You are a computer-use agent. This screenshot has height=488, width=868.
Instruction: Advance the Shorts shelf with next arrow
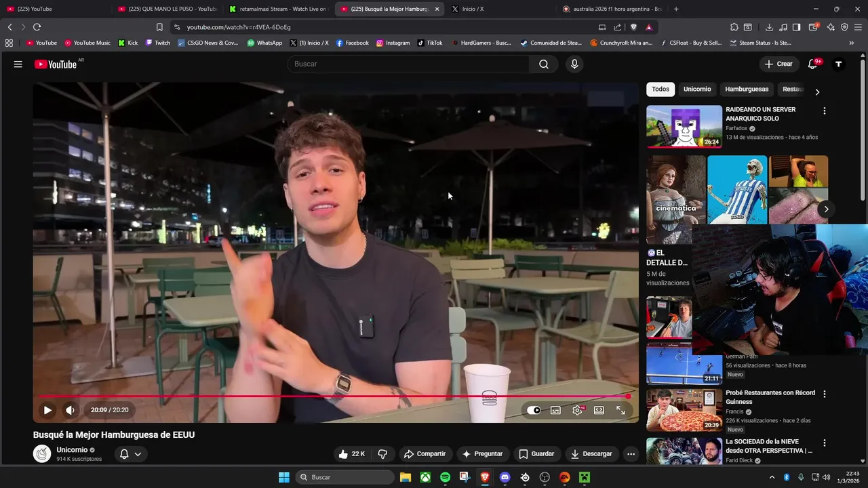click(x=826, y=209)
